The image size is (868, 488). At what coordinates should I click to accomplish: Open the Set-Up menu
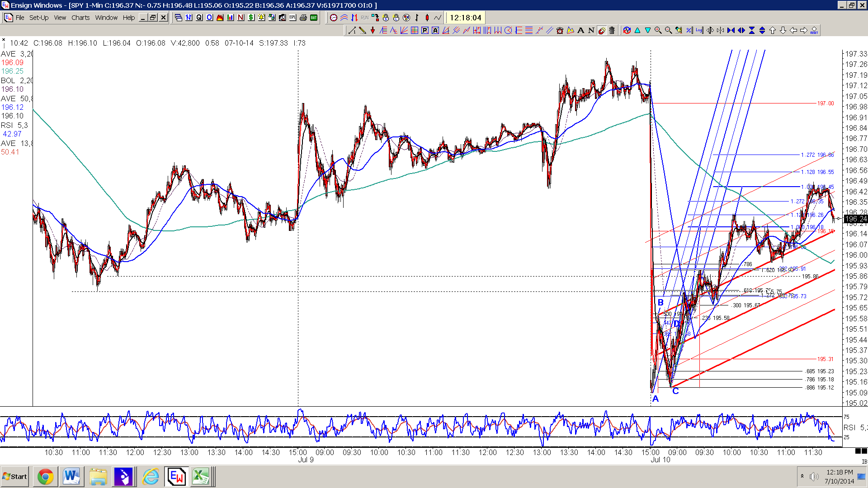pyautogui.click(x=39, y=18)
